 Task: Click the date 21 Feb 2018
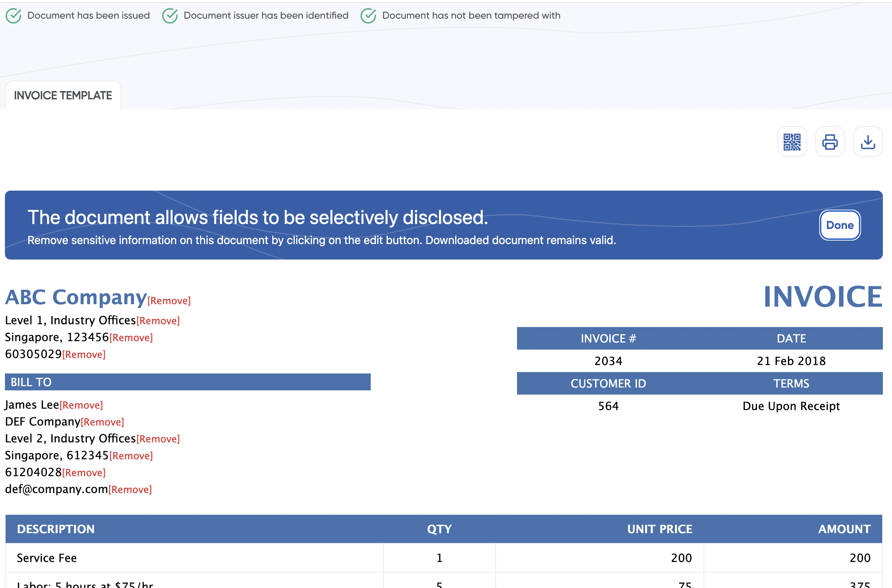click(x=791, y=361)
